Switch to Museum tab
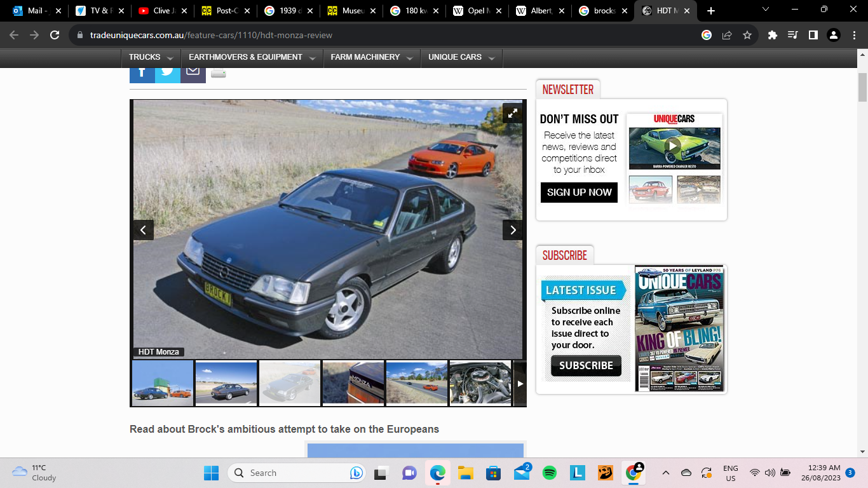Screen dimensions: 868x488 point(351,11)
